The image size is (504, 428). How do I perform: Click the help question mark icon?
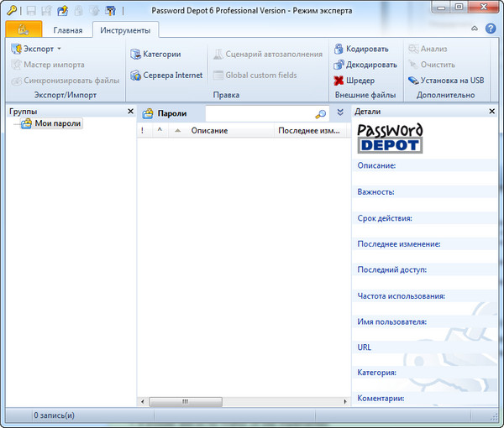[491, 29]
